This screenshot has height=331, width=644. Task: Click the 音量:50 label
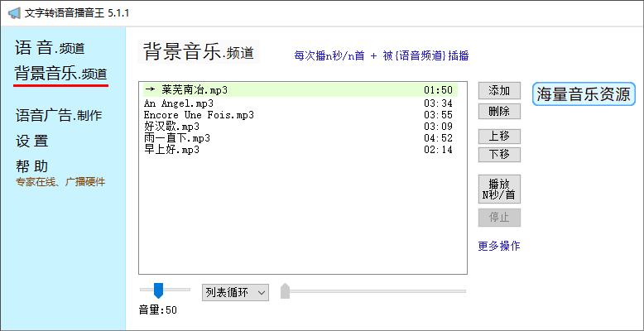(158, 310)
